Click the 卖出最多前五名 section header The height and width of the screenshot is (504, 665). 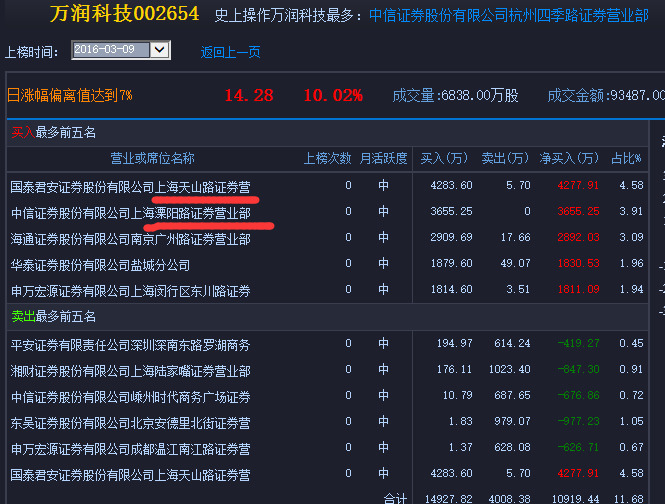53,316
